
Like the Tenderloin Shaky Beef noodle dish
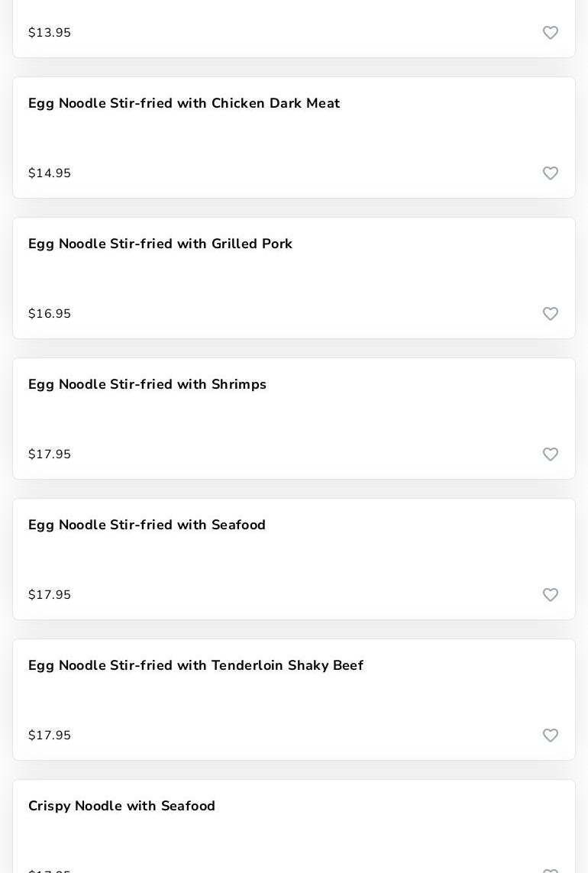(x=551, y=736)
